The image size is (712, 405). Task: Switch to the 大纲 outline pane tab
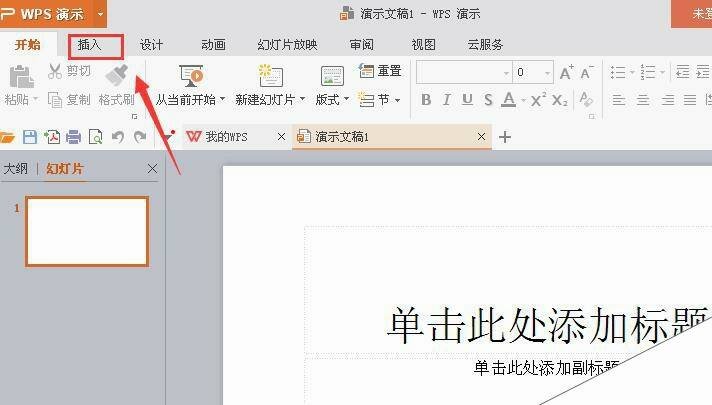pyautogui.click(x=15, y=168)
